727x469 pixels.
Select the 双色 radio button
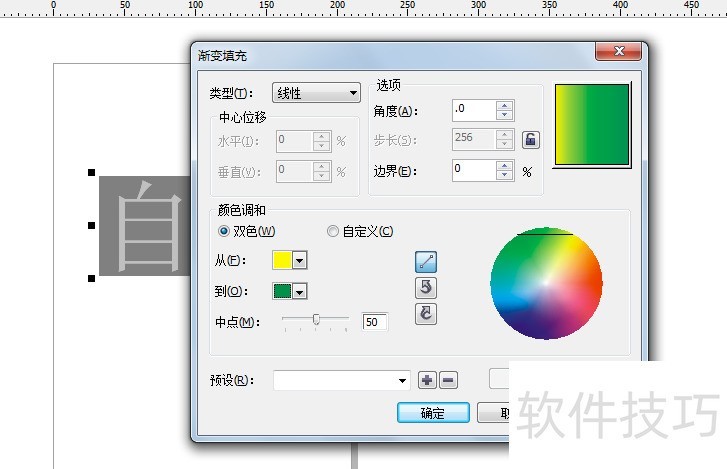point(224,231)
